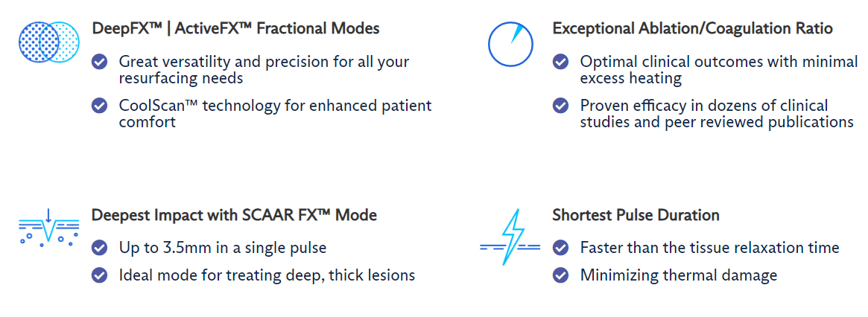Select the DeepFX | ActiveFX Fractional Modes heading
This screenshot has height=317, width=868.
point(236,28)
